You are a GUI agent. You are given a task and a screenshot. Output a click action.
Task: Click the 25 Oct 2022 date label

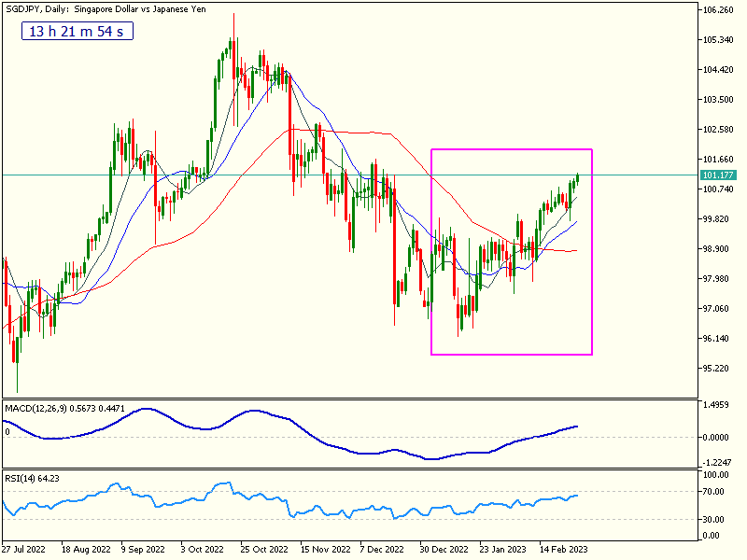pos(262,549)
